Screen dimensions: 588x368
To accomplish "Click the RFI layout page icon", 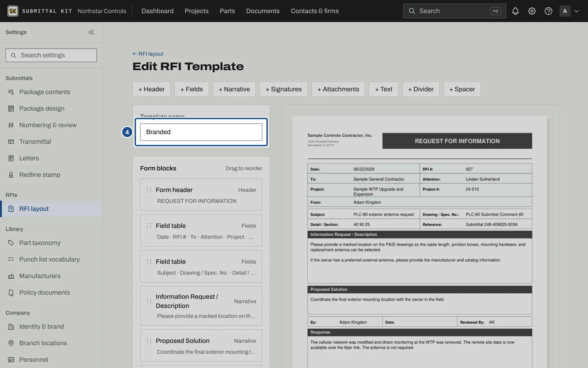I will pyautogui.click(x=11, y=209).
